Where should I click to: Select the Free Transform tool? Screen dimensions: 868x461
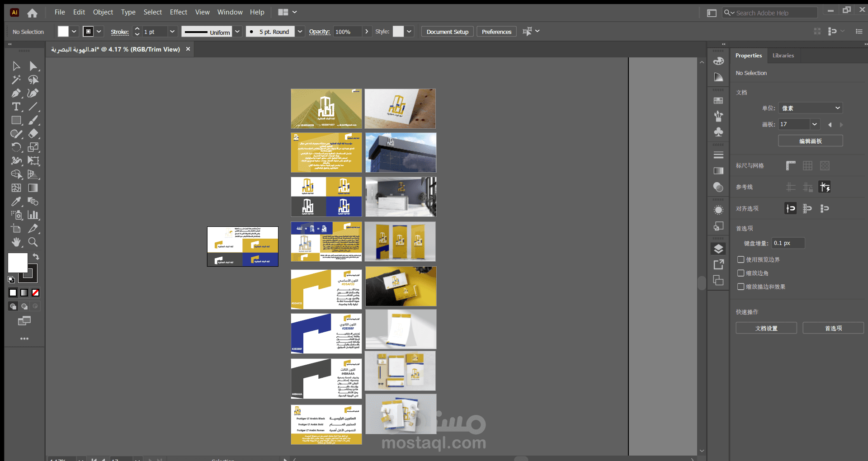pyautogui.click(x=33, y=161)
